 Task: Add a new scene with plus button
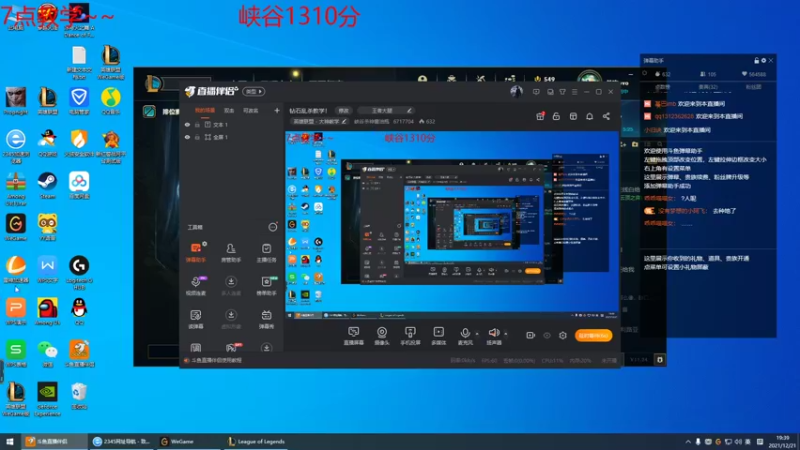click(x=277, y=110)
